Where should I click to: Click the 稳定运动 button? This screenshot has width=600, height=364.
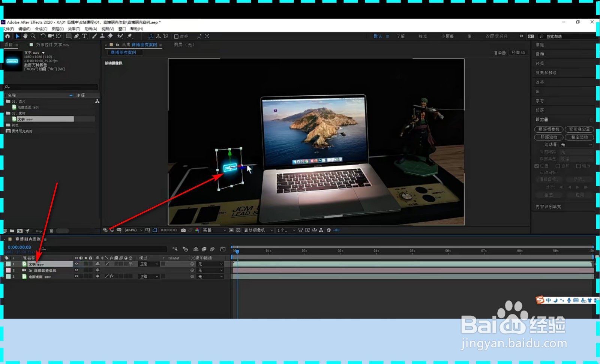pyautogui.click(x=579, y=137)
